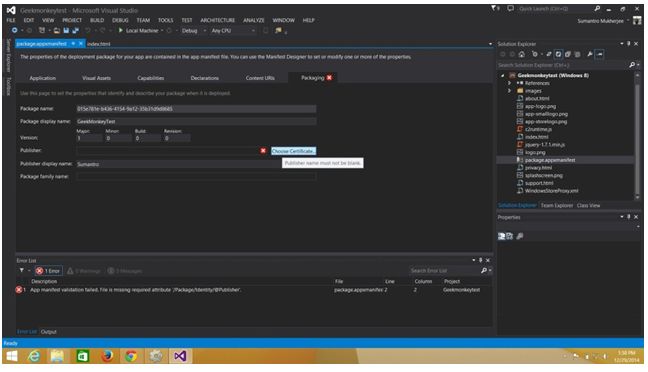Click the Package display name field
This screenshot has width=648, height=372.
coord(196,121)
